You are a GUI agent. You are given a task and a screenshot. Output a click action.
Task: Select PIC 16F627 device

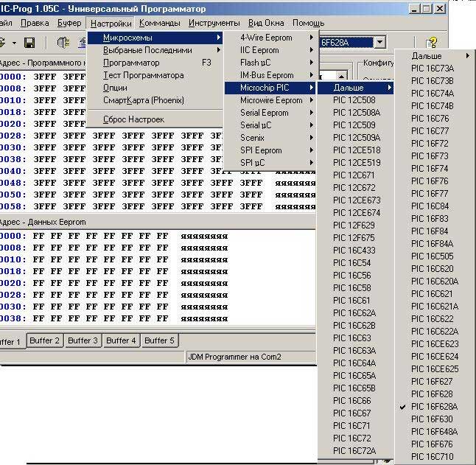pyautogui.click(x=435, y=382)
